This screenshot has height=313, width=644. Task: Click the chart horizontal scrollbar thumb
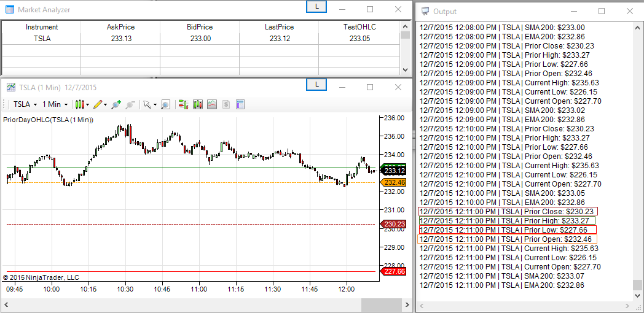tap(381, 305)
